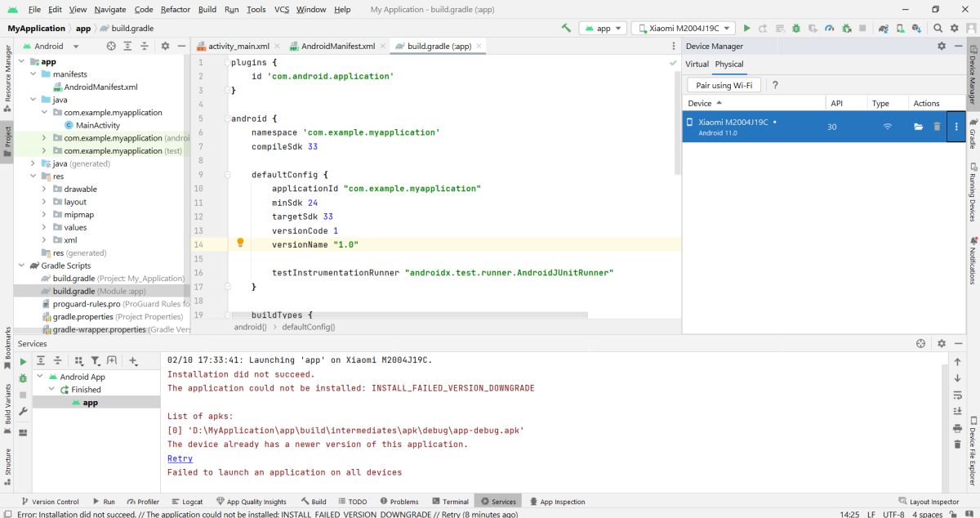Open the VCS menu

click(282, 9)
